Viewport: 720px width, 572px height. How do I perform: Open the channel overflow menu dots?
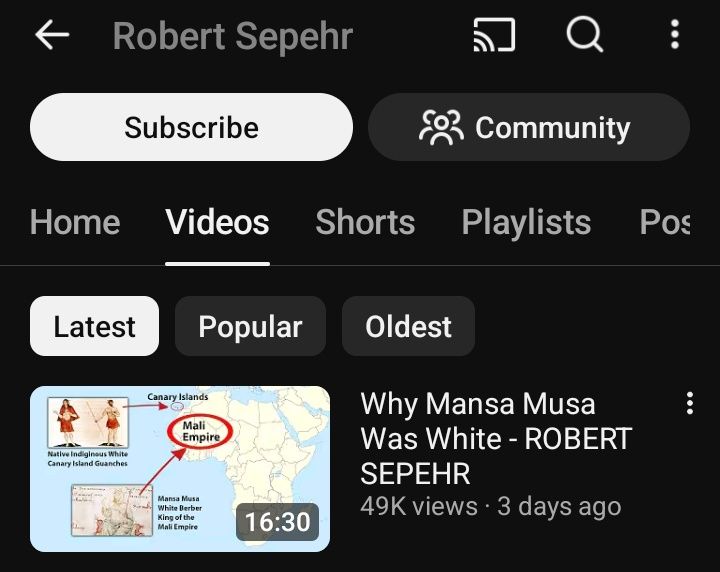[x=674, y=34]
